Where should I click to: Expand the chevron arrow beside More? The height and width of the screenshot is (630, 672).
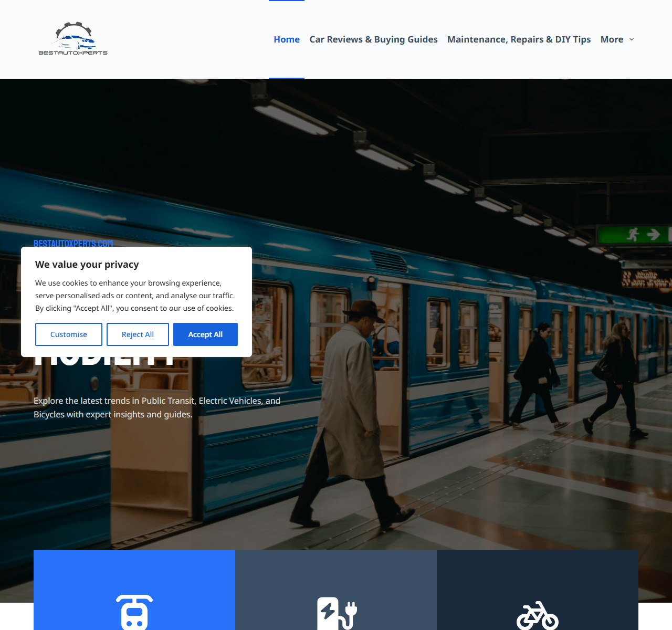(x=632, y=39)
